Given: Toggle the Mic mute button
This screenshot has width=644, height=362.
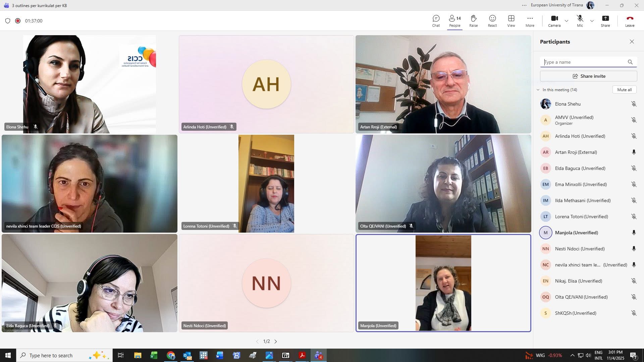Looking at the screenshot, I should [x=580, y=21].
